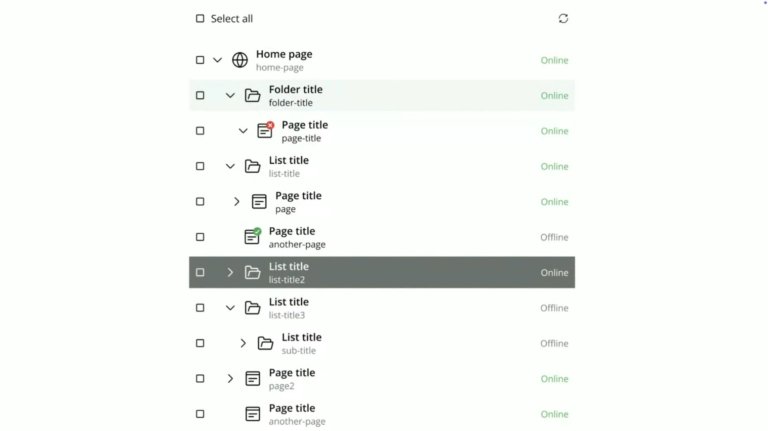This screenshot has width=768, height=431.
Task: Click the page icon with the red error badge
Action: (x=265, y=131)
